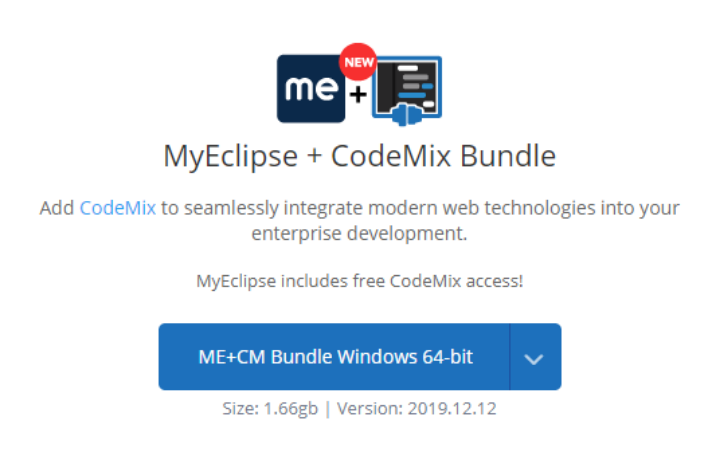Click the blue plug at the CodeMix icon's bottom

coord(407,115)
